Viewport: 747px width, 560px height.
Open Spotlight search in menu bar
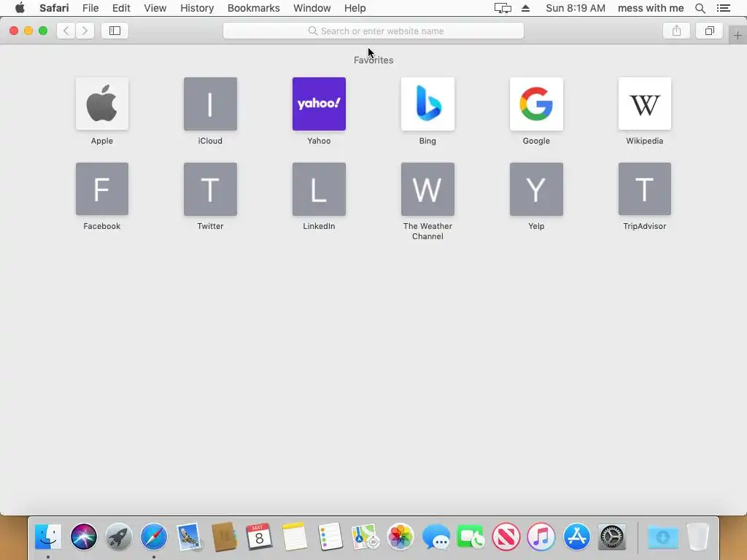coord(700,8)
